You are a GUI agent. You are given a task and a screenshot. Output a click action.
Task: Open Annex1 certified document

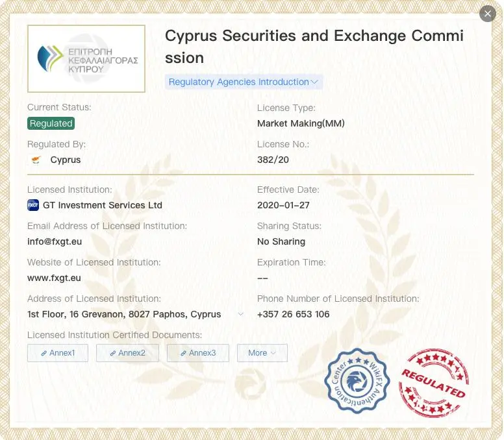[x=58, y=353]
